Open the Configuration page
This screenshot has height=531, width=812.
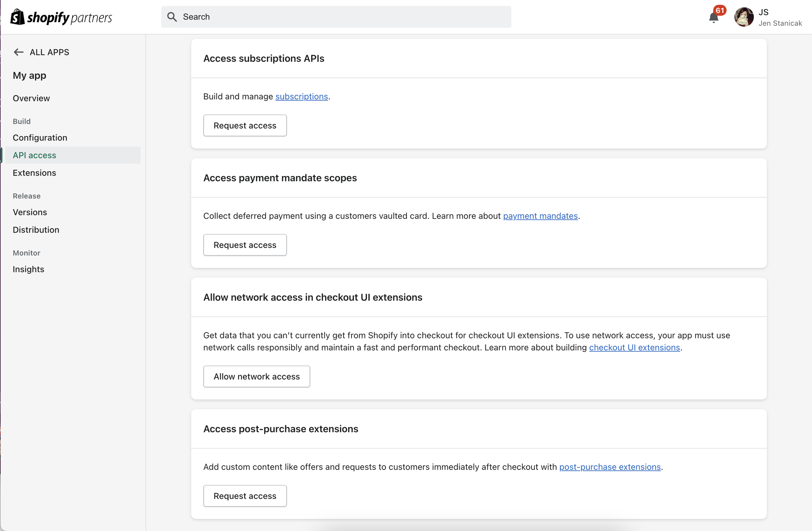click(40, 137)
